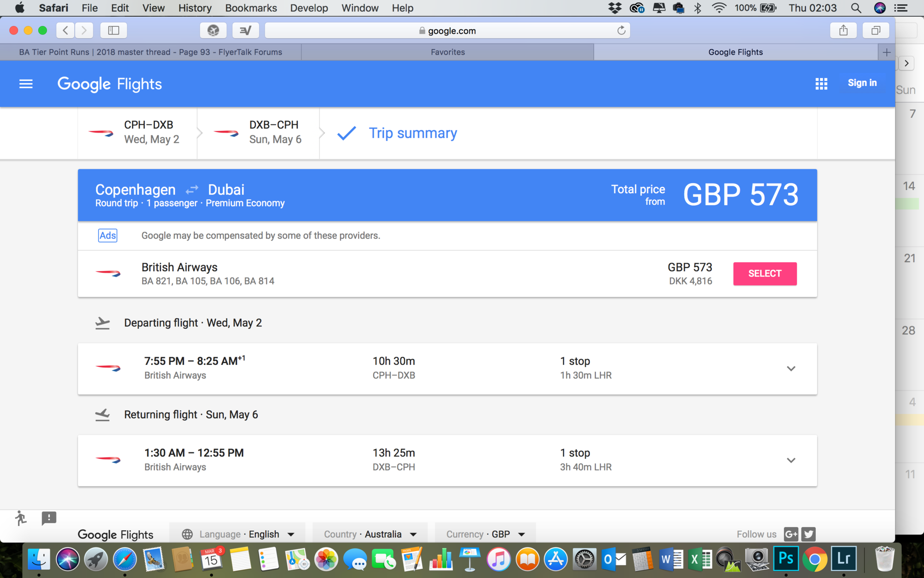The width and height of the screenshot is (924, 578).
Task: Click the google.com address bar
Action: click(447, 31)
